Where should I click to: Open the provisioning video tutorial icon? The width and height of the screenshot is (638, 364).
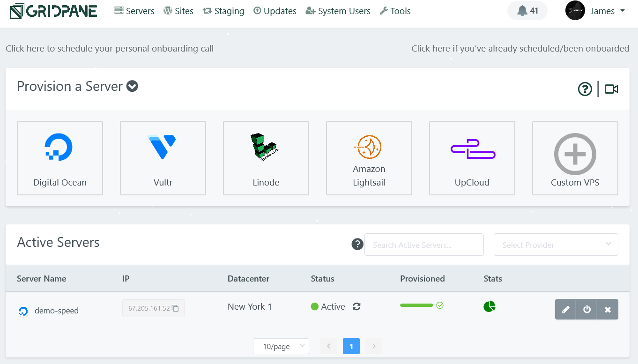click(x=611, y=89)
